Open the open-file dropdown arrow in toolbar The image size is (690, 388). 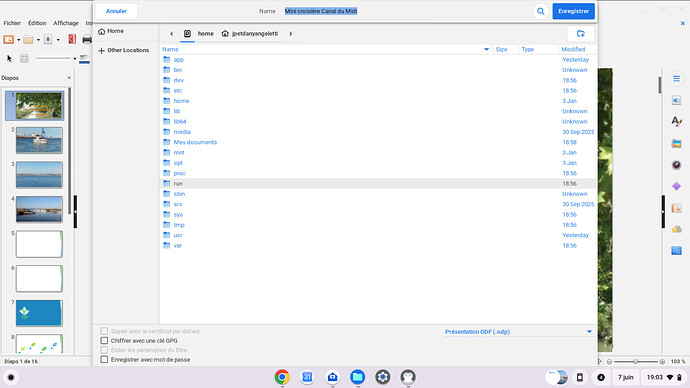(x=38, y=40)
